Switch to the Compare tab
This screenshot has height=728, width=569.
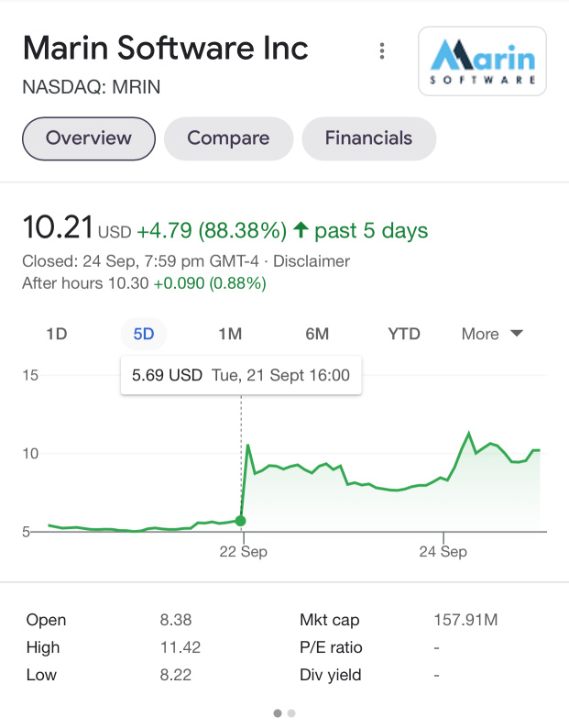click(x=228, y=138)
